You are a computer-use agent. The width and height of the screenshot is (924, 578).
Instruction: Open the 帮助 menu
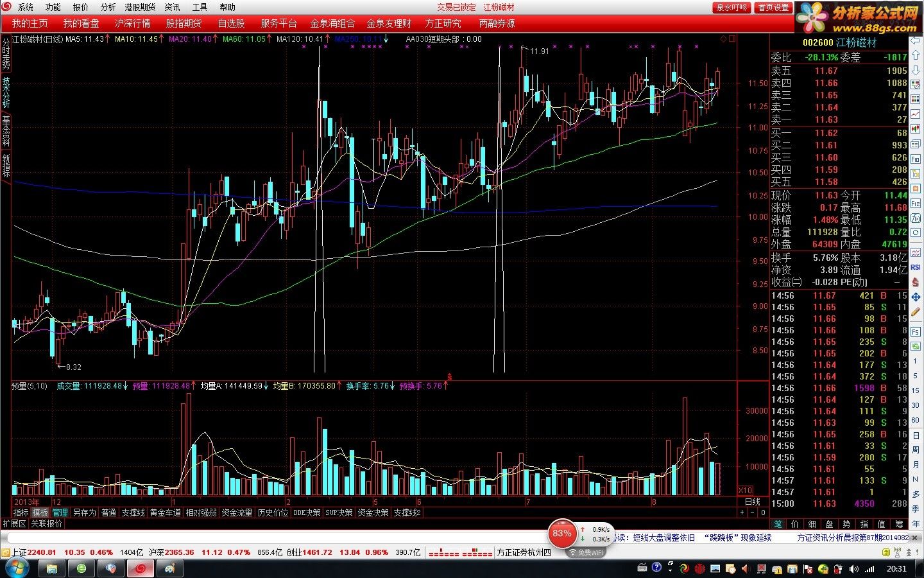click(228, 7)
